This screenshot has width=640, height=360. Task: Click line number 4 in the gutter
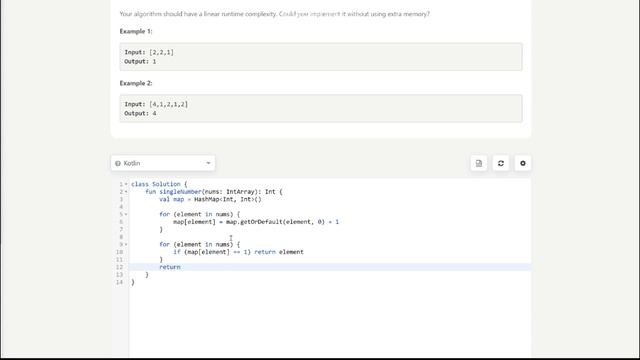[x=121, y=207]
